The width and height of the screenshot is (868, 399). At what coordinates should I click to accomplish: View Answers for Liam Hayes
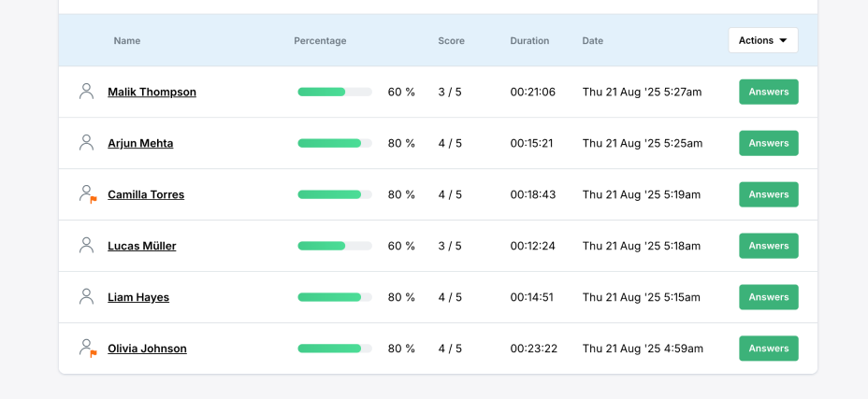point(768,297)
